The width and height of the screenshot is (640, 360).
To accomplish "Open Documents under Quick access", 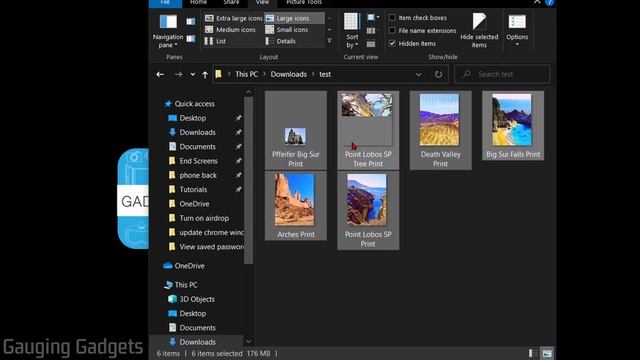I will point(198,147).
